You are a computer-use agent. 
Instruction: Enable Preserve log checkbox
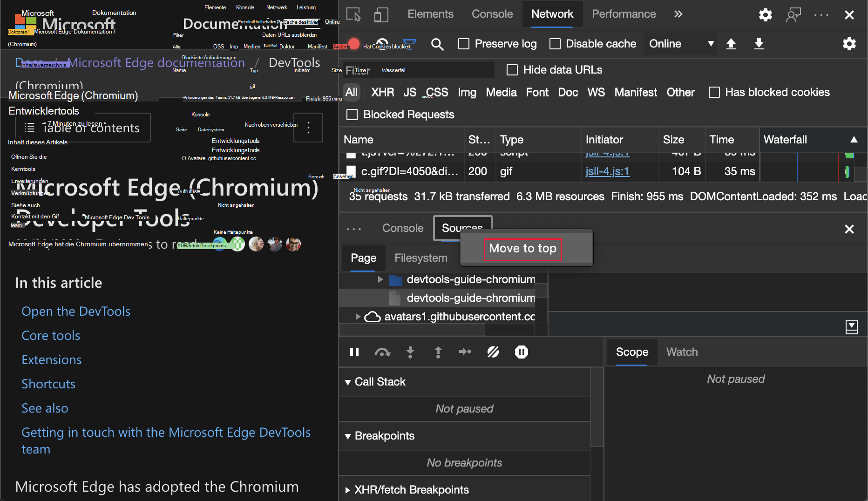(x=464, y=44)
